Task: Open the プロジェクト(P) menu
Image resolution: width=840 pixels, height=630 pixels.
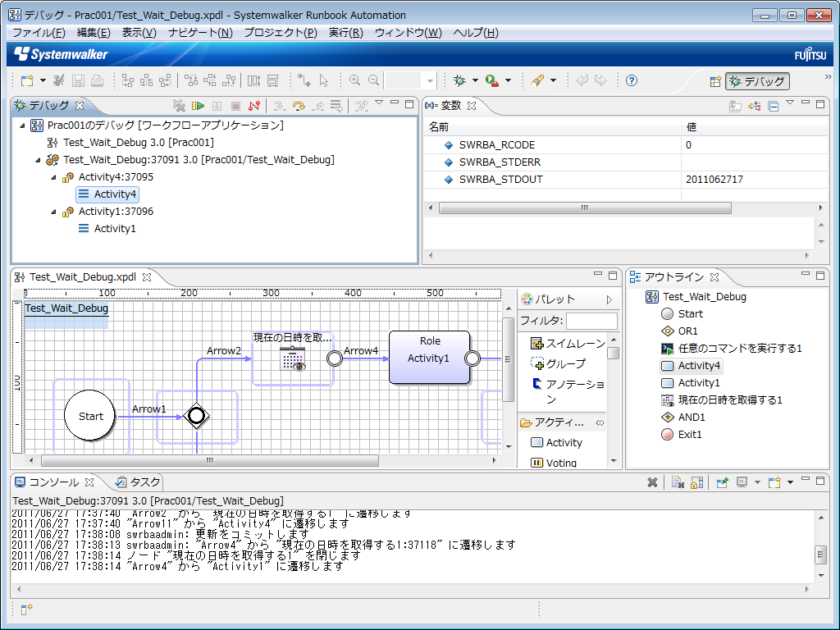Action: (x=280, y=33)
